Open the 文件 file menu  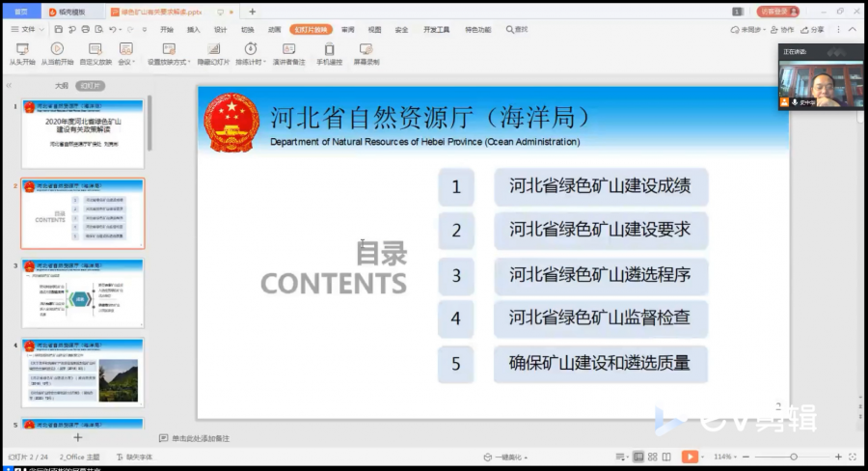[x=28, y=29]
